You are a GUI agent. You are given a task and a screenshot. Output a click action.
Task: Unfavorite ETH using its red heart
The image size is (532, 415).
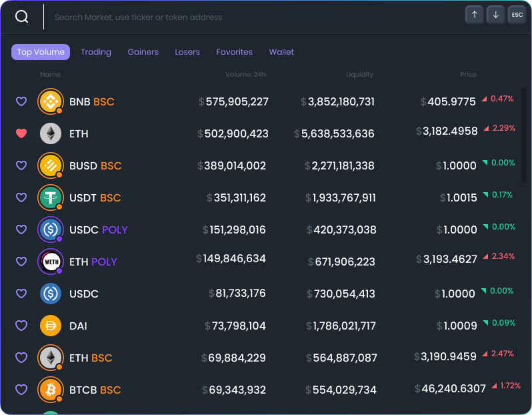(x=21, y=133)
